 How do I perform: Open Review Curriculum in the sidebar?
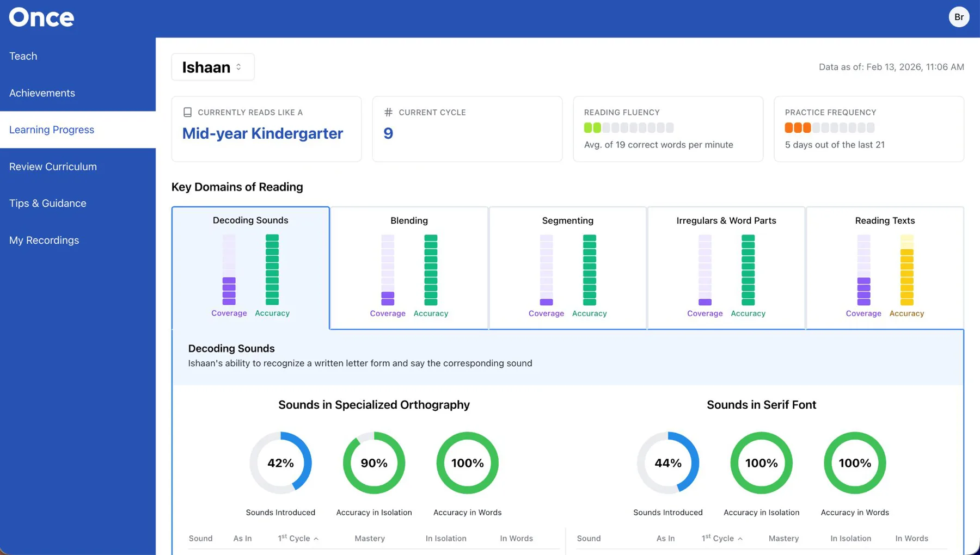click(78, 166)
